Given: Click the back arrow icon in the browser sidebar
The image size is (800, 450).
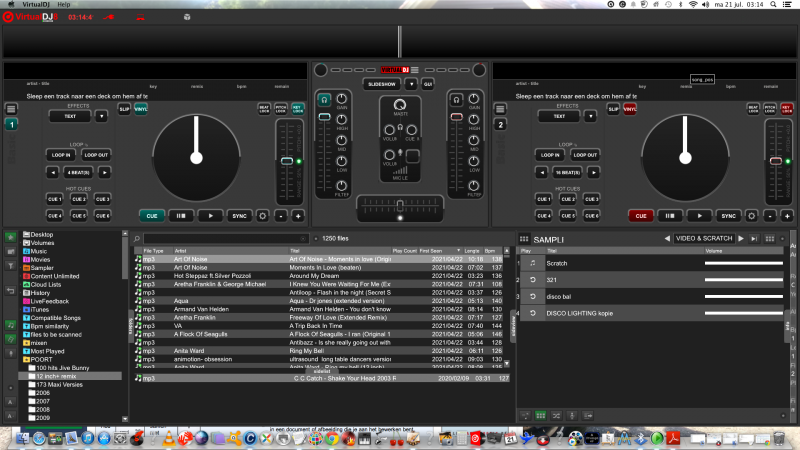Looking at the screenshot, I should tap(11, 291).
